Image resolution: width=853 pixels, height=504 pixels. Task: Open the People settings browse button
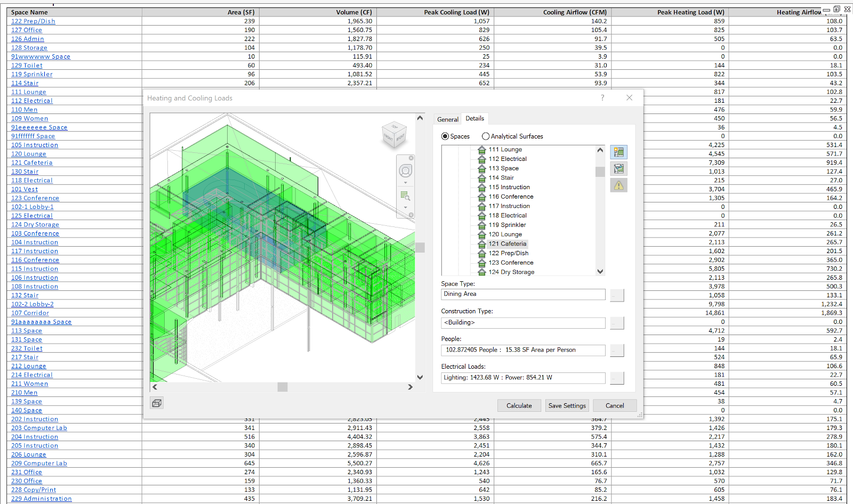(617, 351)
